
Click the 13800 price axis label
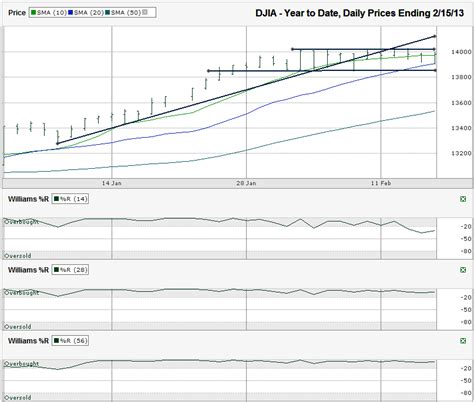point(461,77)
